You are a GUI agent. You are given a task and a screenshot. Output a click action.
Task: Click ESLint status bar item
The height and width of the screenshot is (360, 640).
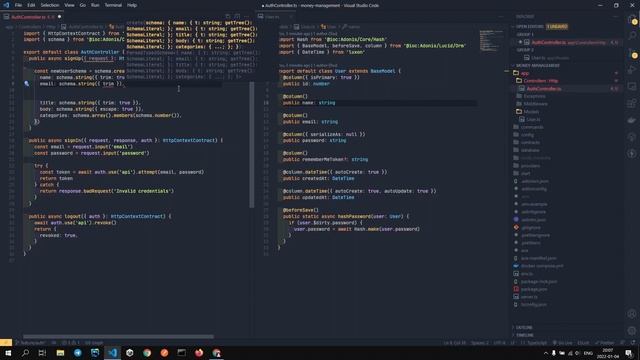[x=583, y=343]
